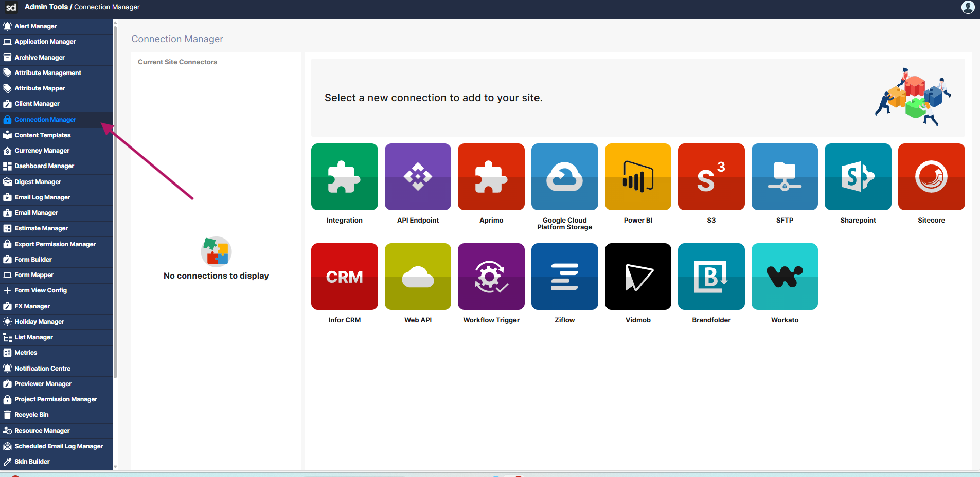This screenshot has width=980, height=477.
Task: Open Content Templates in sidebar
Action: pyautogui.click(x=56, y=135)
